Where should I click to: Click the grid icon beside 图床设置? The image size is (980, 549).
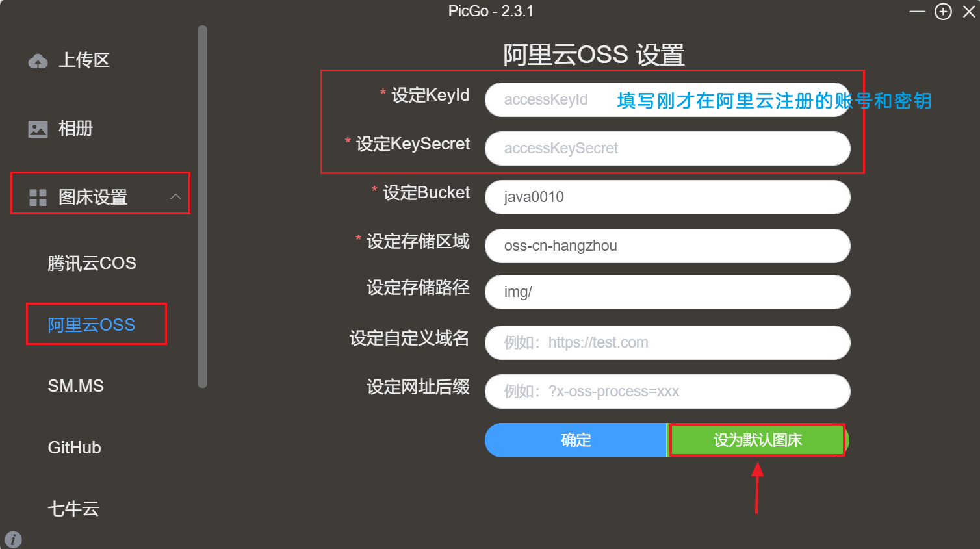point(38,198)
